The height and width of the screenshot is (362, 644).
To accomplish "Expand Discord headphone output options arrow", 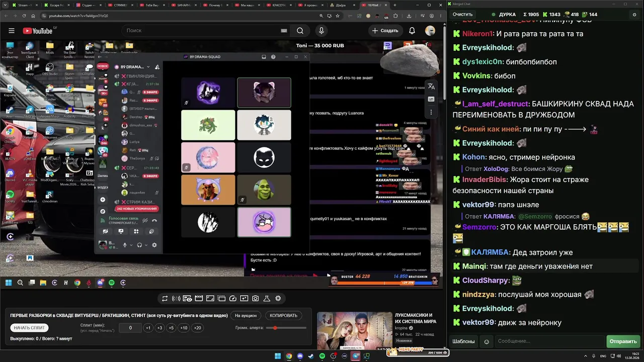I will coord(146,245).
